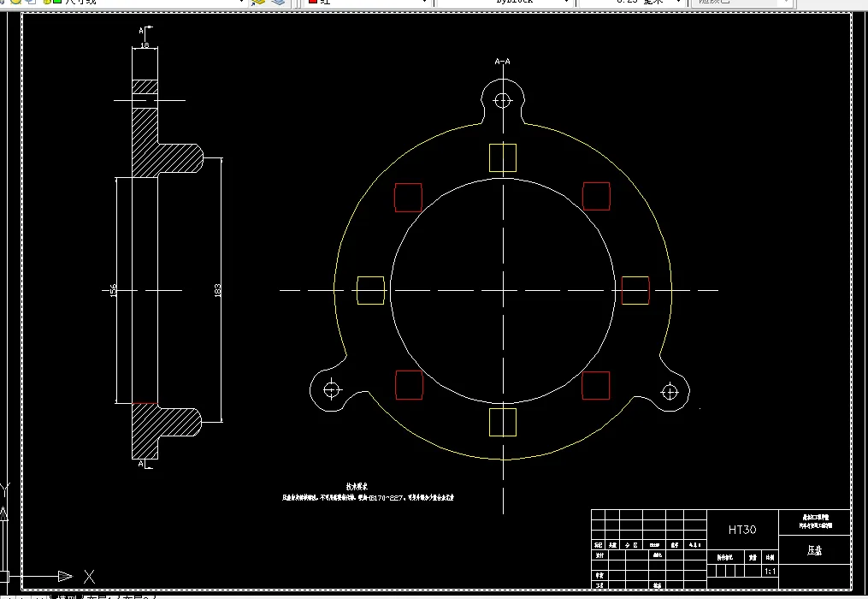
Task: Select the HT30 material text in title block
Action: click(x=742, y=530)
